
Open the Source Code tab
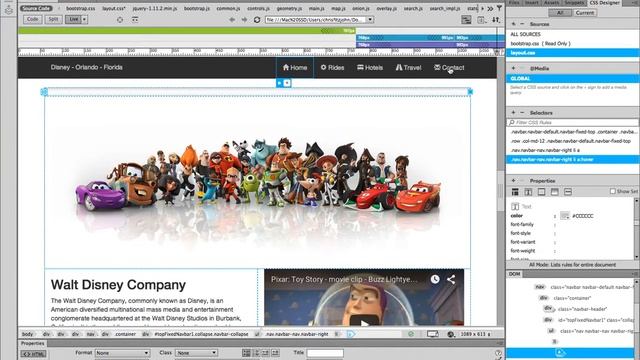pyautogui.click(x=36, y=8)
